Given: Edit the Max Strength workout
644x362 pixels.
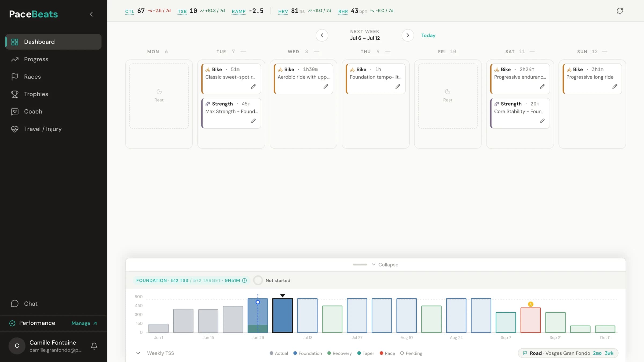Looking at the screenshot, I should click(x=253, y=121).
